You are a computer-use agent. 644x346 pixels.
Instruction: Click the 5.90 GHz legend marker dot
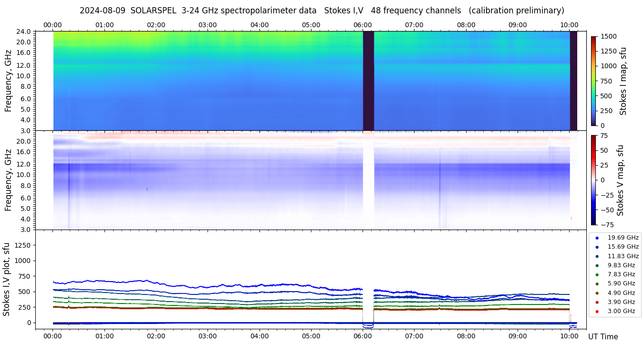(x=597, y=283)
